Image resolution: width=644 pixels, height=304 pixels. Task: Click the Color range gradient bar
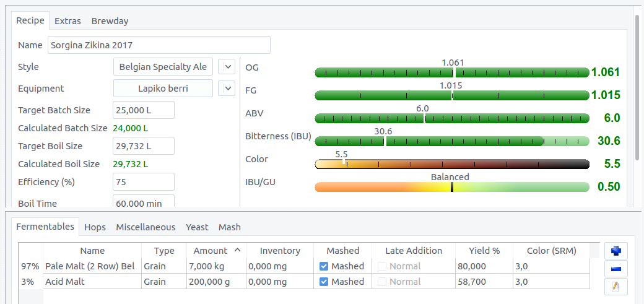point(451,164)
